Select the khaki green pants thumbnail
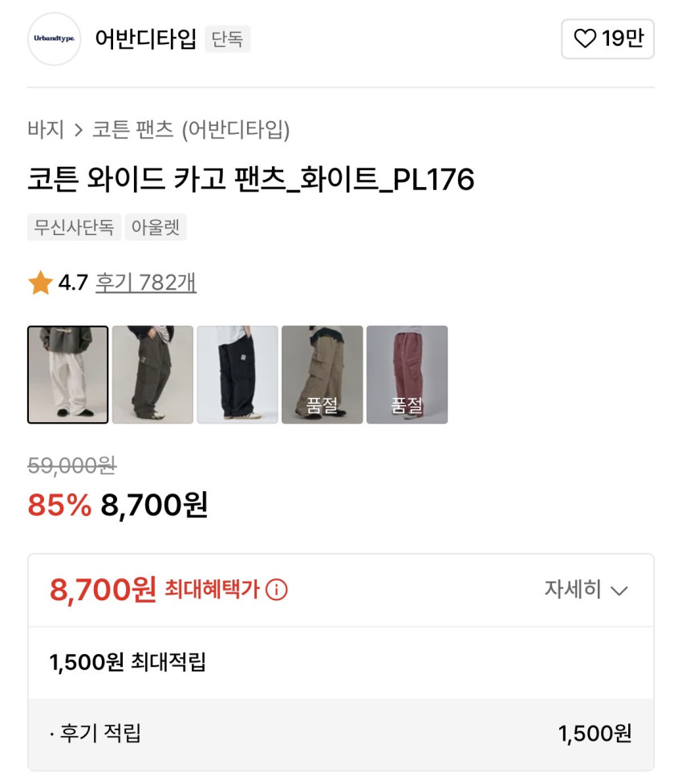The width and height of the screenshot is (682, 784). point(152,375)
